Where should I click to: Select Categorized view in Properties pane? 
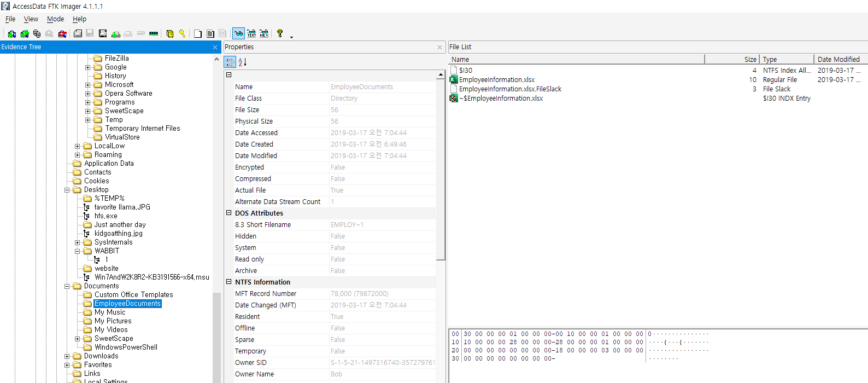(x=230, y=62)
